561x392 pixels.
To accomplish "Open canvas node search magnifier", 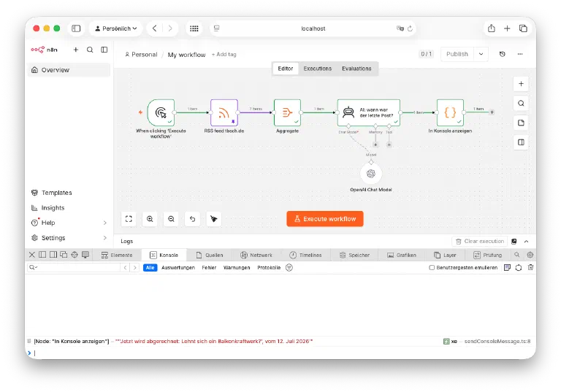I will pyautogui.click(x=521, y=104).
